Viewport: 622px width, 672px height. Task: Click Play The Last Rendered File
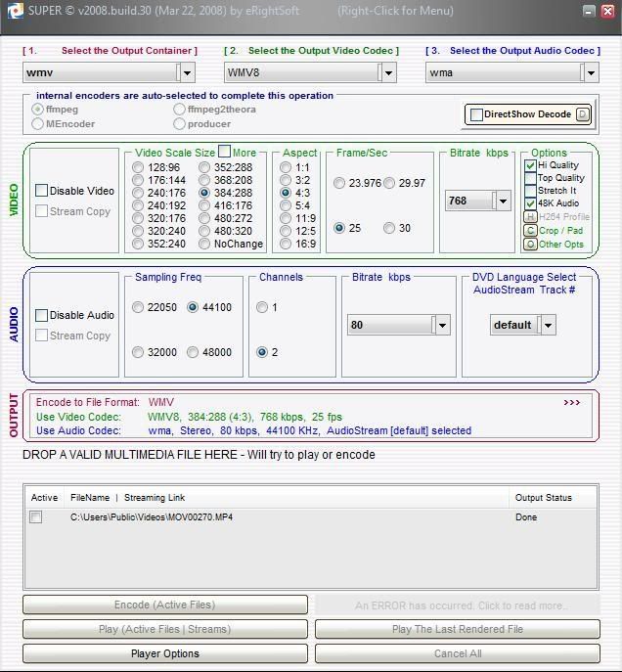(x=458, y=629)
